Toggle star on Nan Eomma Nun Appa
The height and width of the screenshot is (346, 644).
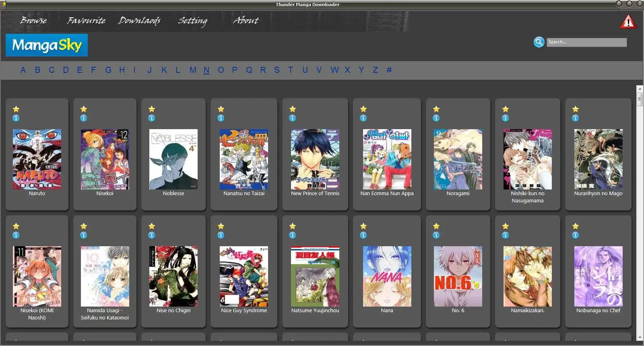(x=363, y=109)
